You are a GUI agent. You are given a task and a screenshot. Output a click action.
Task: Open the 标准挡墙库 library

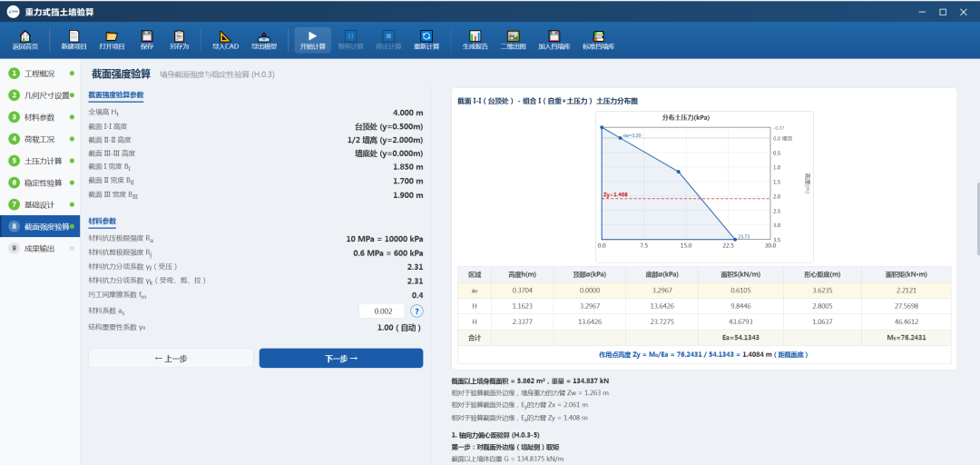coord(599,40)
